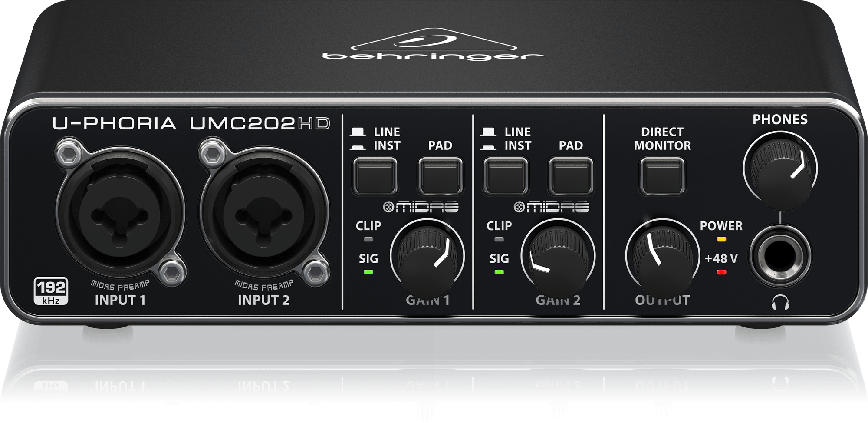Click the UMC202HD model name
The height and width of the screenshot is (423, 868).
pos(260,124)
